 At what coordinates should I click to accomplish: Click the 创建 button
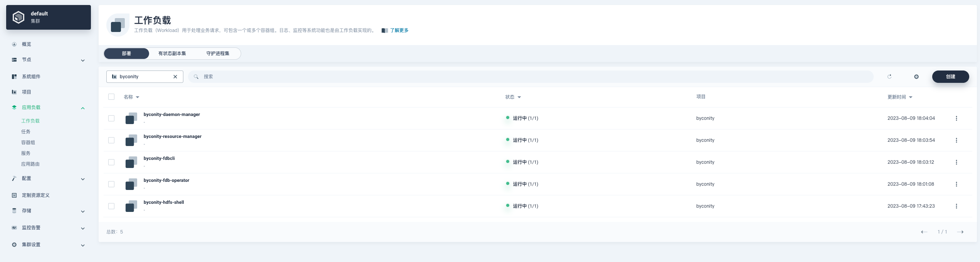click(x=950, y=77)
